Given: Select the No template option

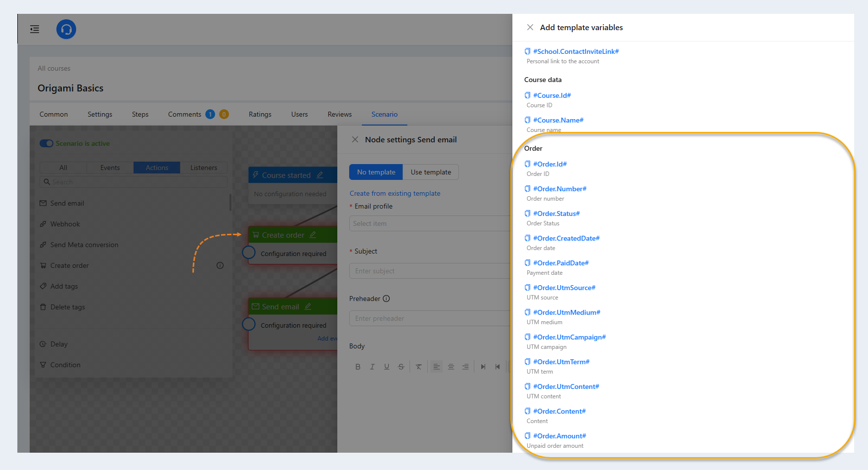Looking at the screenshot, I should tap(376, 172).
